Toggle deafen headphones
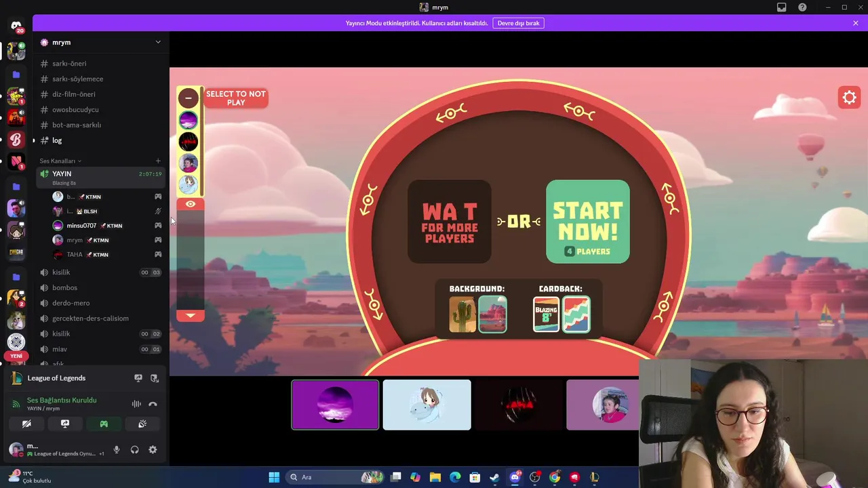 [134, 449]
